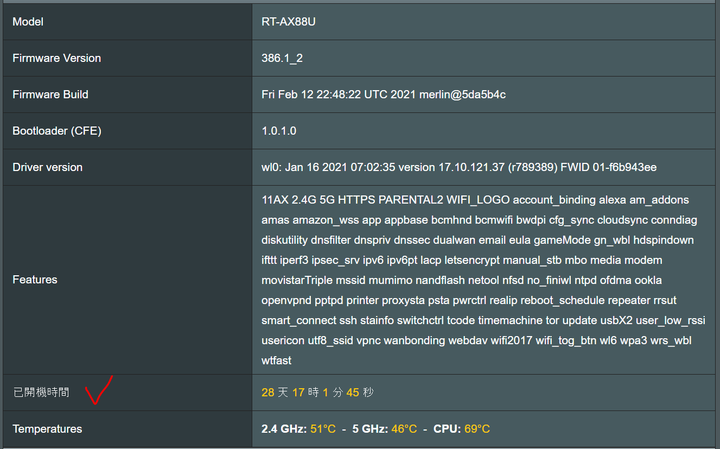Select the 已開機時間 uptime label
Screen dimensions: 720x449
pos(41,392)
